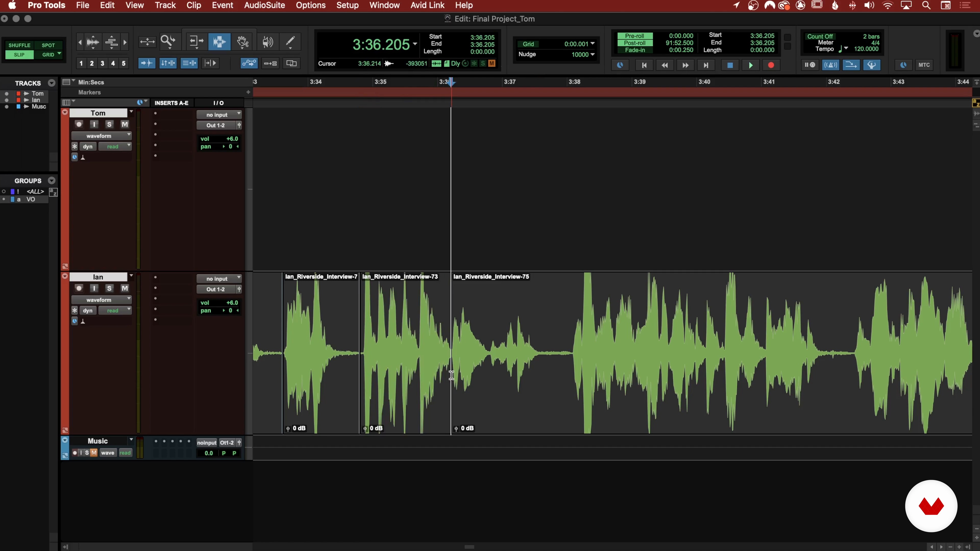980x551 pixels.
Task: Open Tom track view selector waveform
Action: (x=101, y=136)
